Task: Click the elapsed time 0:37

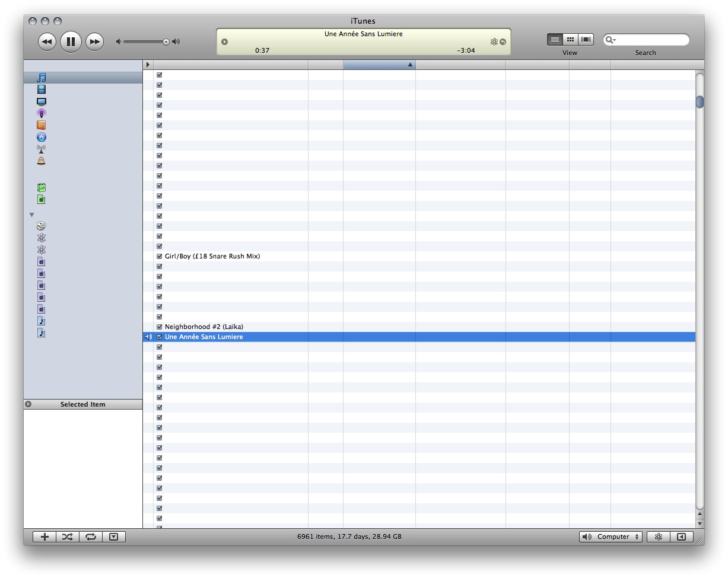Action: (x=262, y=50)
